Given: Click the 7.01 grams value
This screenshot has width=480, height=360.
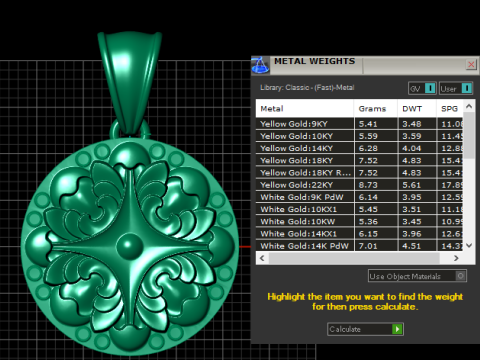Looking at the screenshot, I should [x=368, y=246].
